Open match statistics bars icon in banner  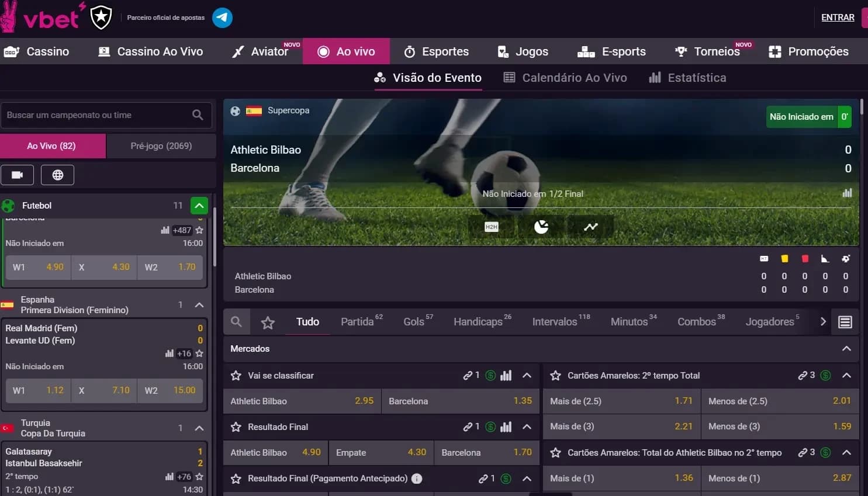click(x=847, y=193)
